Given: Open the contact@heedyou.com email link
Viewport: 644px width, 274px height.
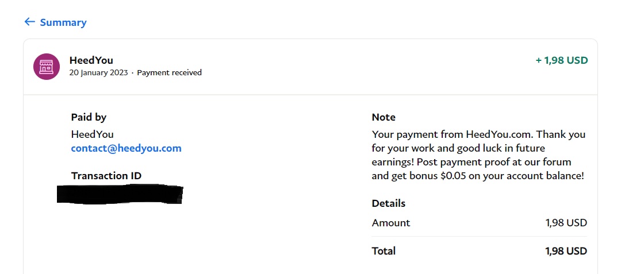Looking at the screenshot, I should pyautogui.click(x=126, y=148).
